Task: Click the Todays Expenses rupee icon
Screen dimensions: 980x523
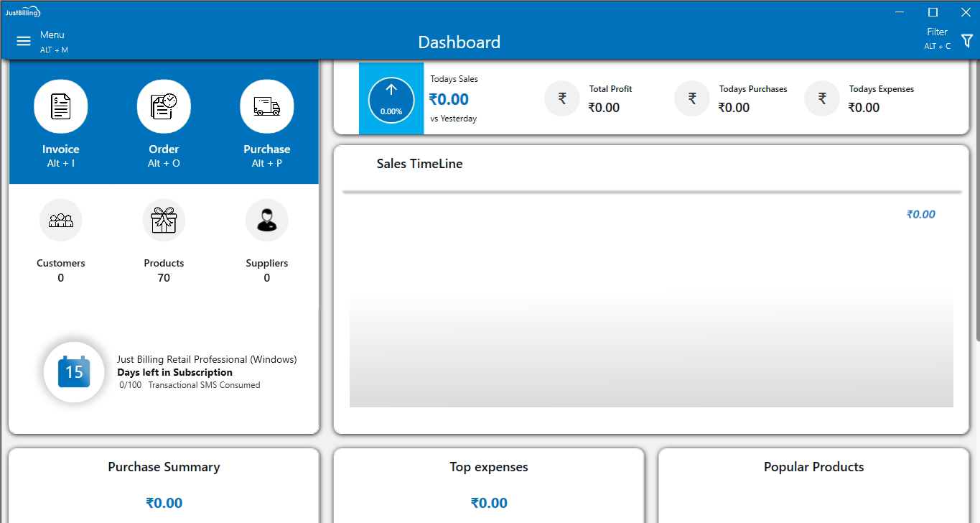Action: click(822, 98)
